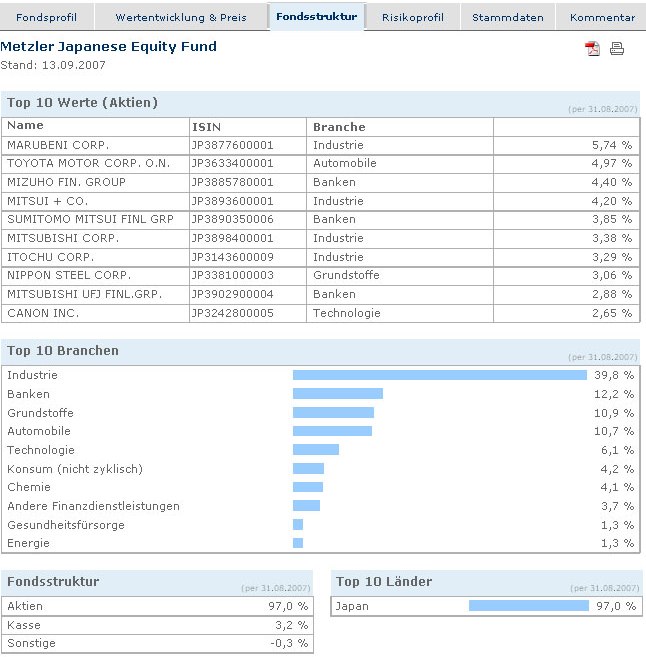This screenshot has width=646, height=657.
Task: Click the Japan country label
Action: [352, 606]
